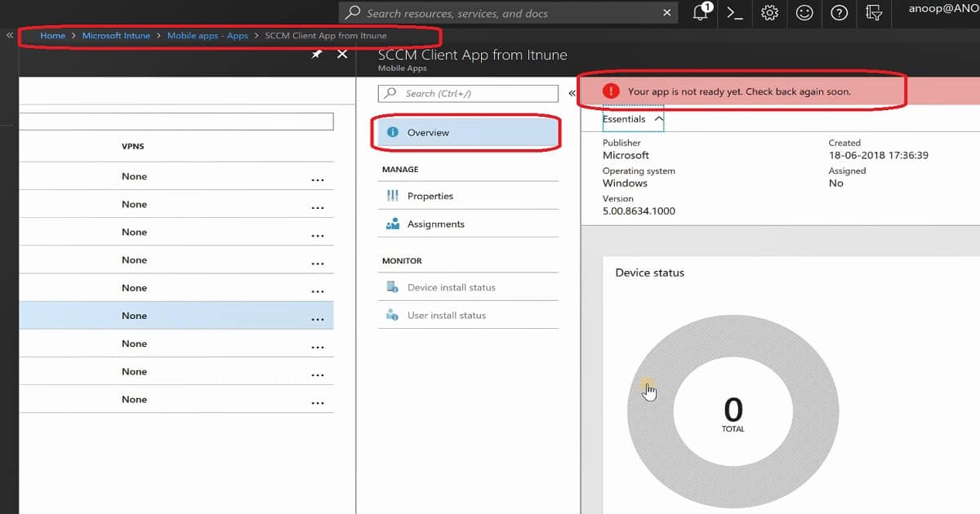Focus the blade Search (Ctrl+/) box
This screenshot has width=980, height=514.
pyautogui.click(x=468, y=93)
